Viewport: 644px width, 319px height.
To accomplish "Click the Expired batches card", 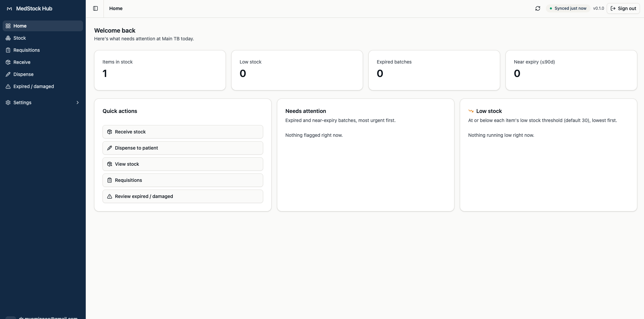I will click(x=434, y=70).
